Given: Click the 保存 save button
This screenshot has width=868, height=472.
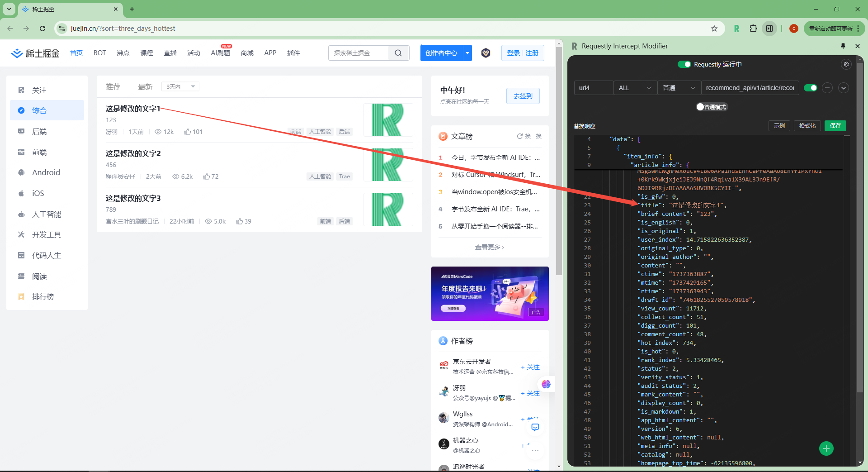Looking at the screenshot, I should coord(835,126).
